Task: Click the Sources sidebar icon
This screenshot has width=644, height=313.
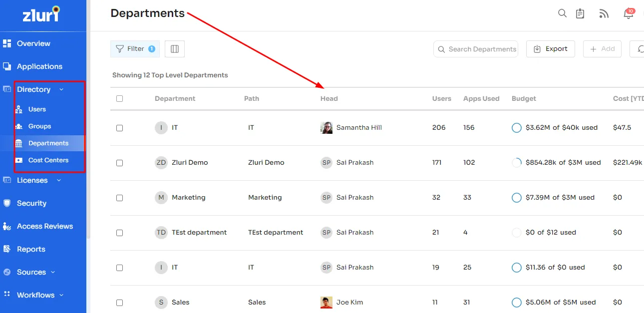Action: click(7, 272)
